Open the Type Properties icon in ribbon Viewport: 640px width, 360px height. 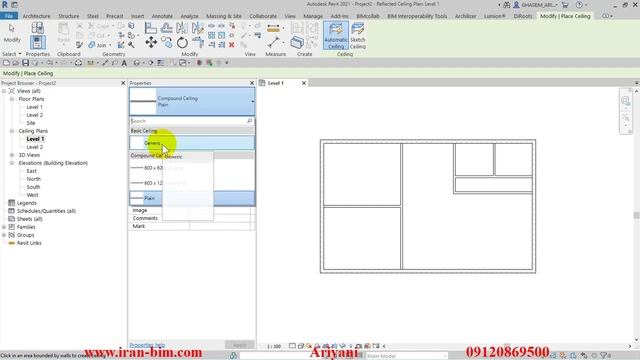coord(37,28)
